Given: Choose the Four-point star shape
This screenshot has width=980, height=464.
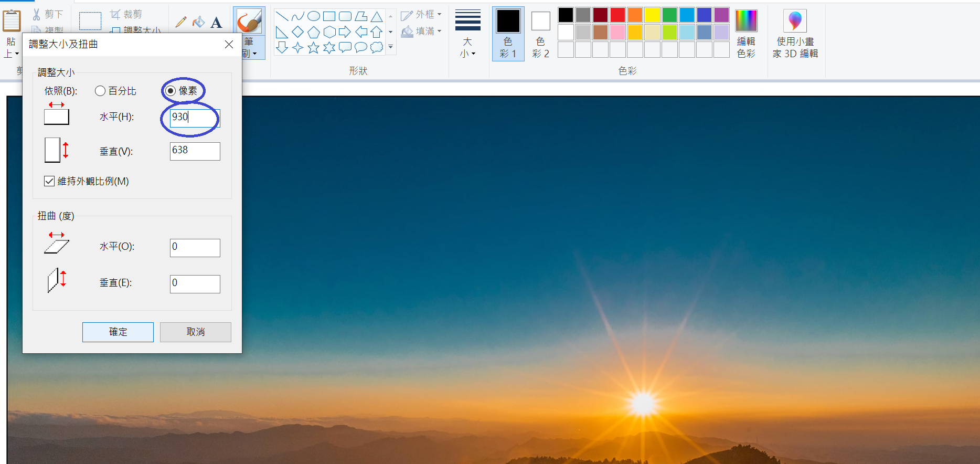Looking at the screenshot, I should (x=297, y=48).
